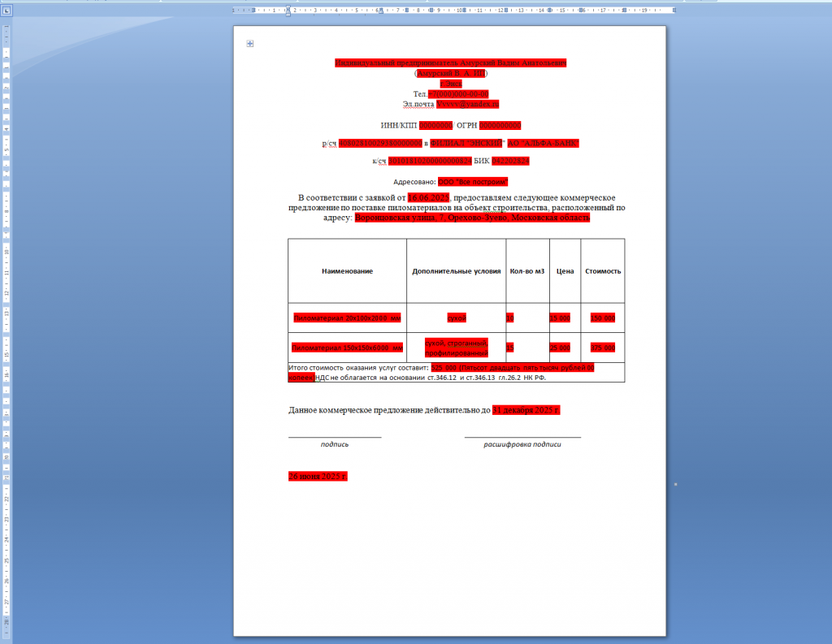Click the 'Цена' column header
Viewport: 832px width, 644px height.
[565, 271]
